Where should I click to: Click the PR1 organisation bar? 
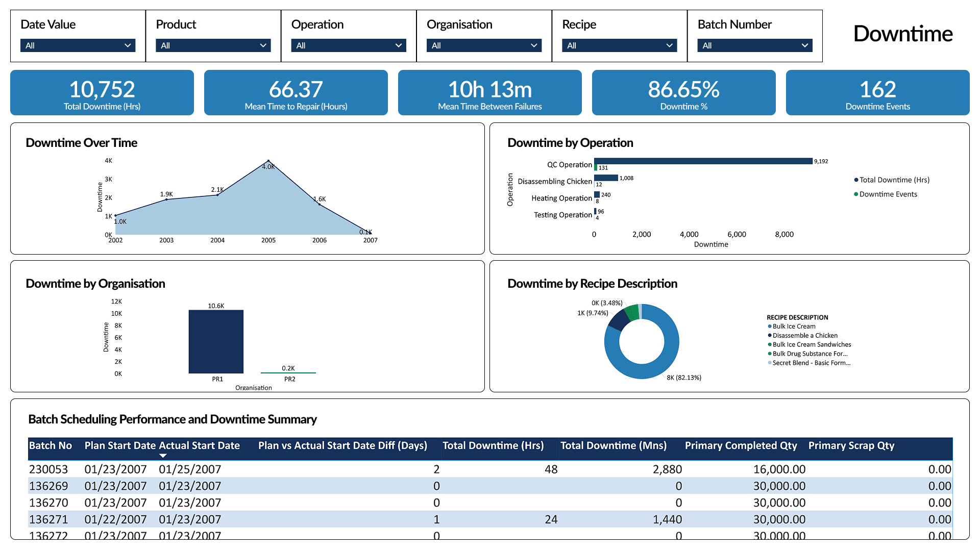click(x=216, y=341)
